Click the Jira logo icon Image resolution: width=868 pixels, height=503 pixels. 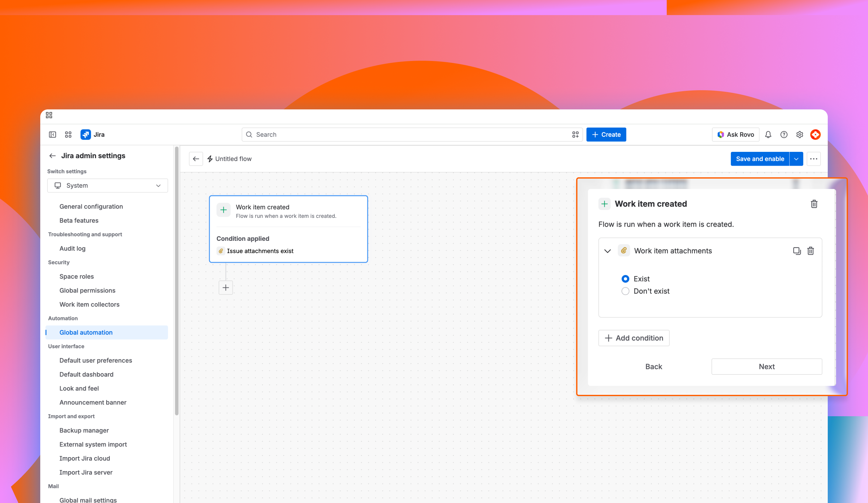pos(86,135)
